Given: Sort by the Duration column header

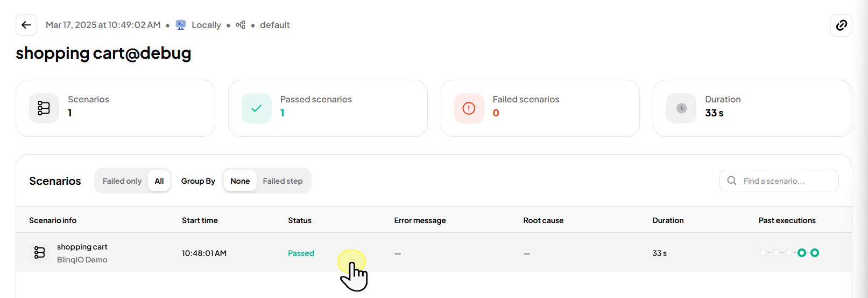Looking at the screenshot, I should pyautogui.click(x=668, y=220).
